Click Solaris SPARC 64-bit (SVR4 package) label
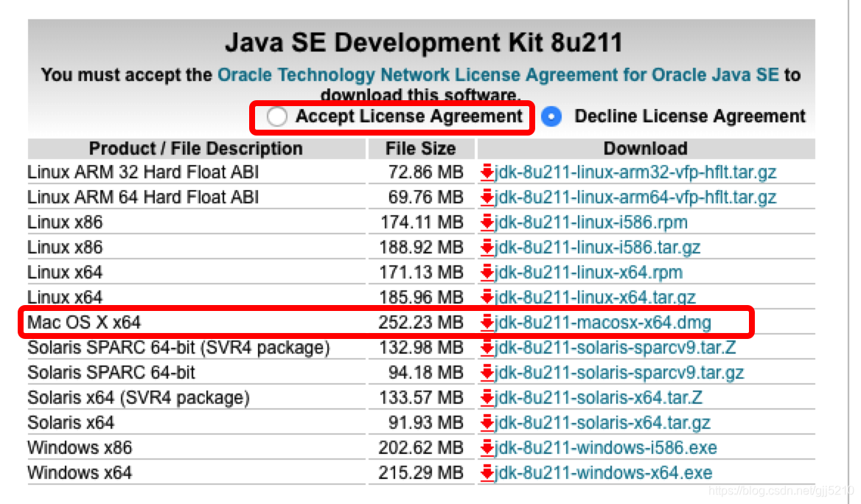 click(x=178, y=348)
